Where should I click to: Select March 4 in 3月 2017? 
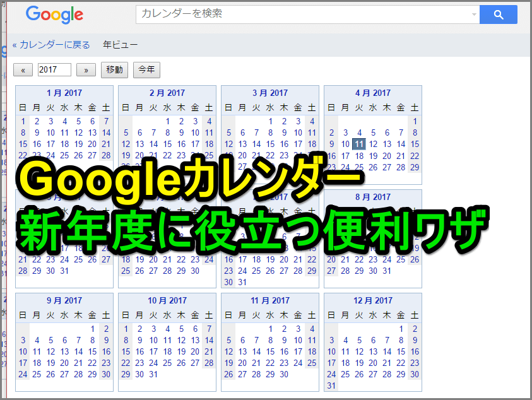pyautogui.click(x=312, y=122)
